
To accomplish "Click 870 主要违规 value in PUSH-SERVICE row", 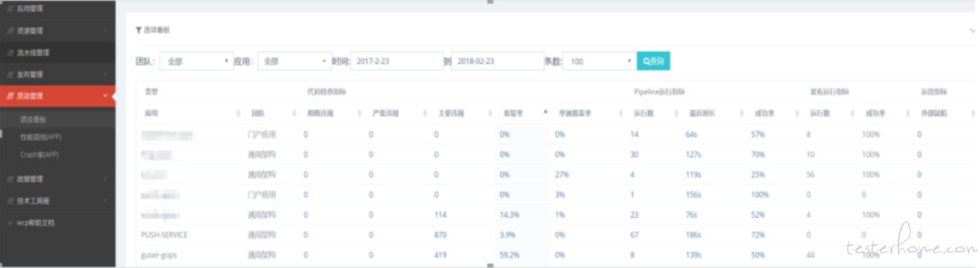I will pos(440,235).
